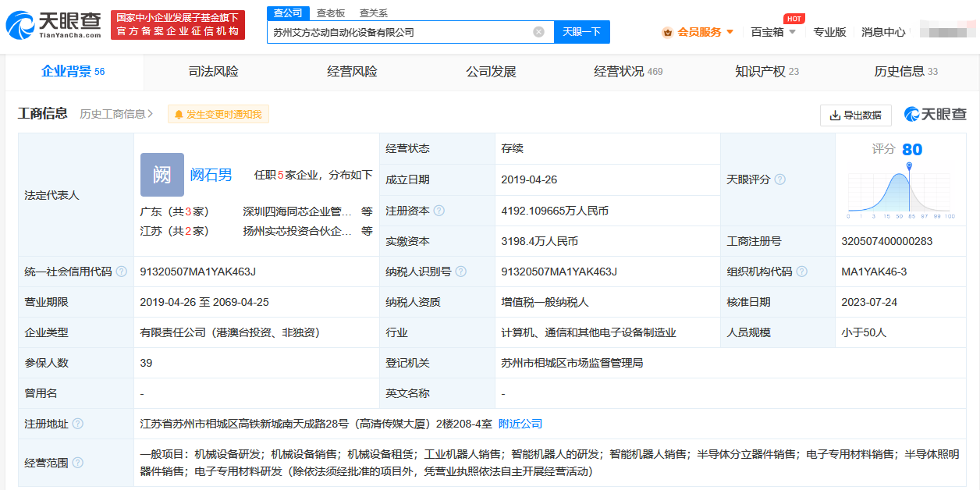Click the 天眼评分 distribution chart
Image resolution: width=980 pixels, height=490 pixels.
(900, 190)
